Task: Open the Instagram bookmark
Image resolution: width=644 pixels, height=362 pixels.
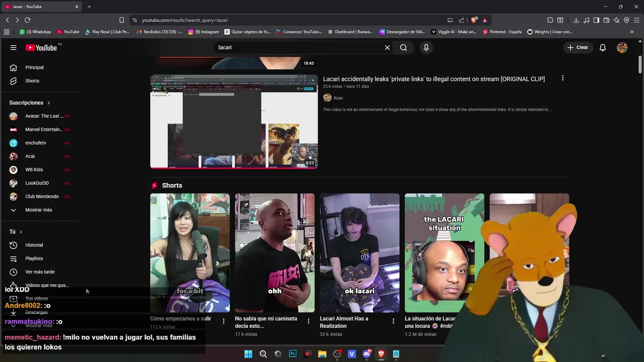Action: click(x=203, y=32)
